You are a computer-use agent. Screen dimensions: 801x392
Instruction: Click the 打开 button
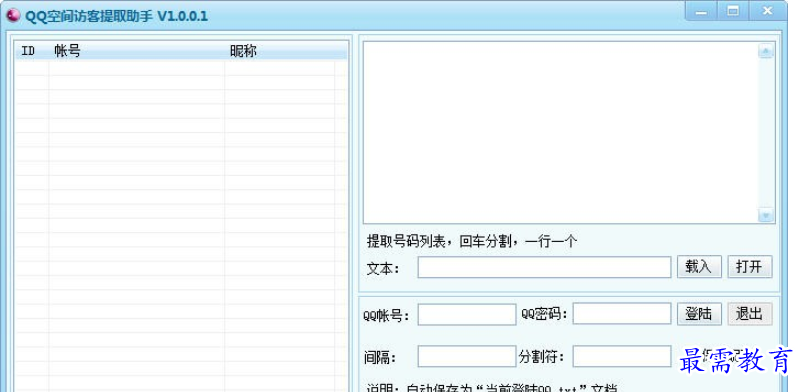(749, 267)
